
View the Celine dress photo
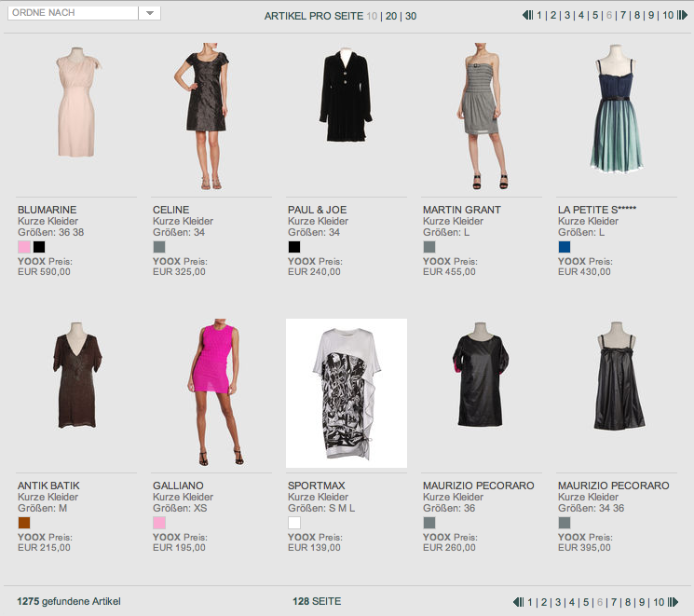click(211, 117)
